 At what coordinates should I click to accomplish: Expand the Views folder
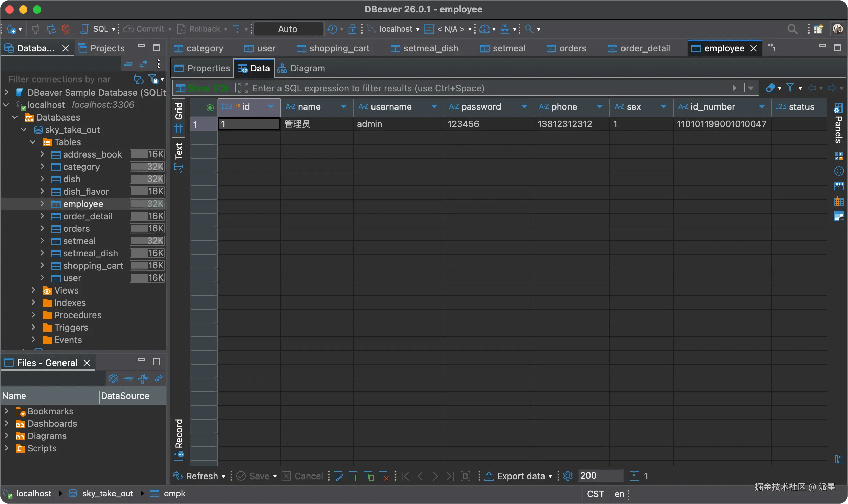click(33, 290)
